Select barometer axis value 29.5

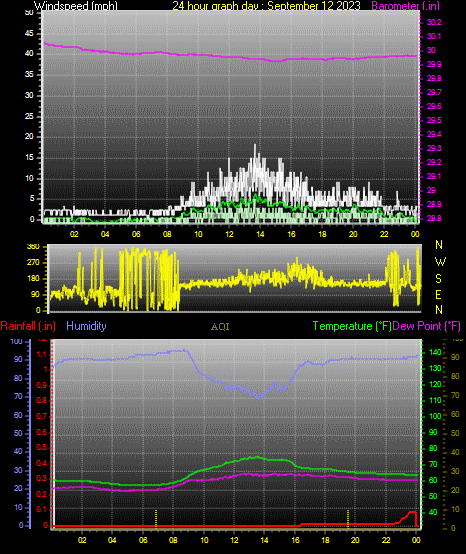pos(434,120)
